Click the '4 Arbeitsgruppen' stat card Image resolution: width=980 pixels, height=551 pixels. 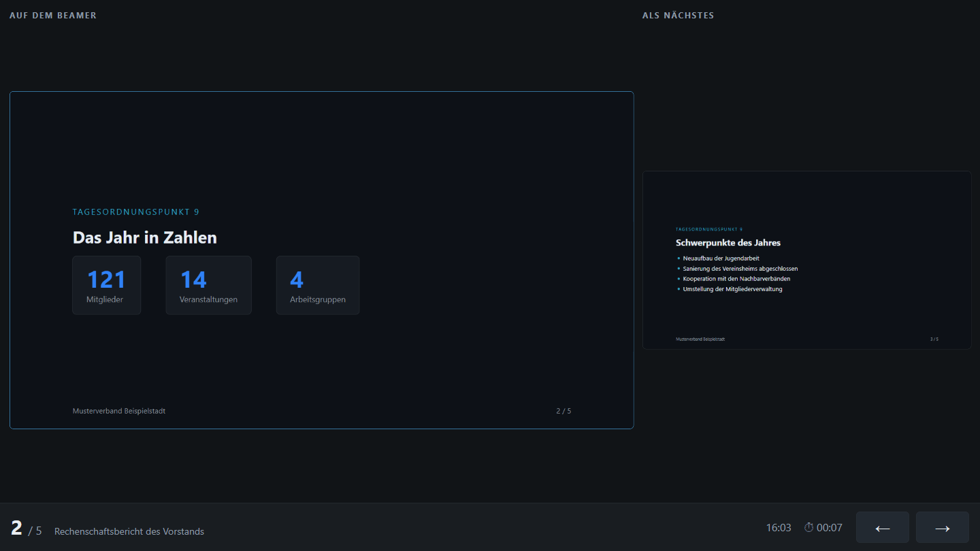(318, 285)
